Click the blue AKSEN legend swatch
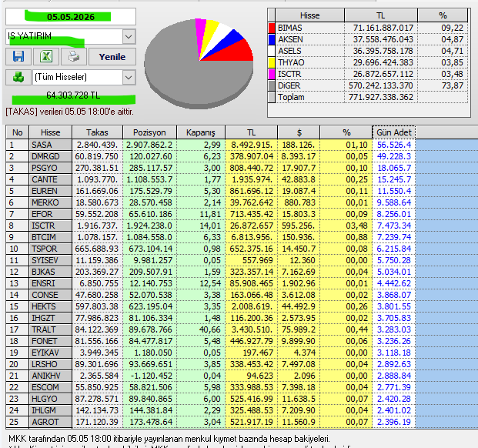 click(x=272, y=39)
